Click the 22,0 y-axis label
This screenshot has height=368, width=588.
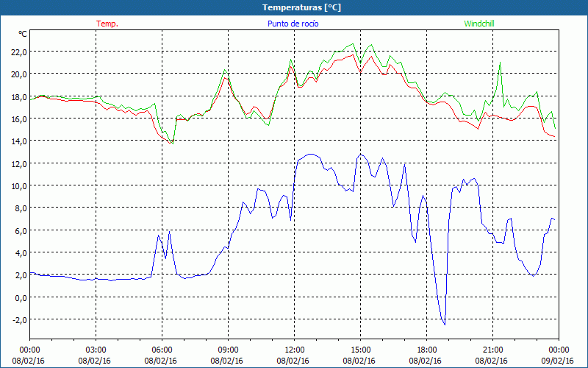click(x=19, y=52)
